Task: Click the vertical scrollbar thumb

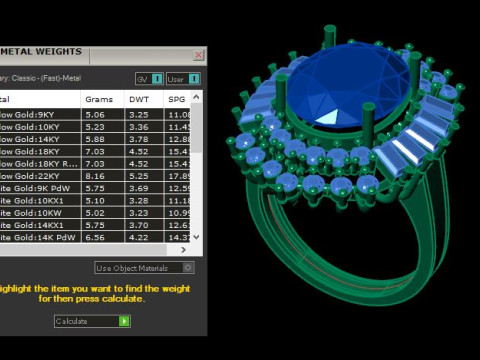Action: (197, 128)
